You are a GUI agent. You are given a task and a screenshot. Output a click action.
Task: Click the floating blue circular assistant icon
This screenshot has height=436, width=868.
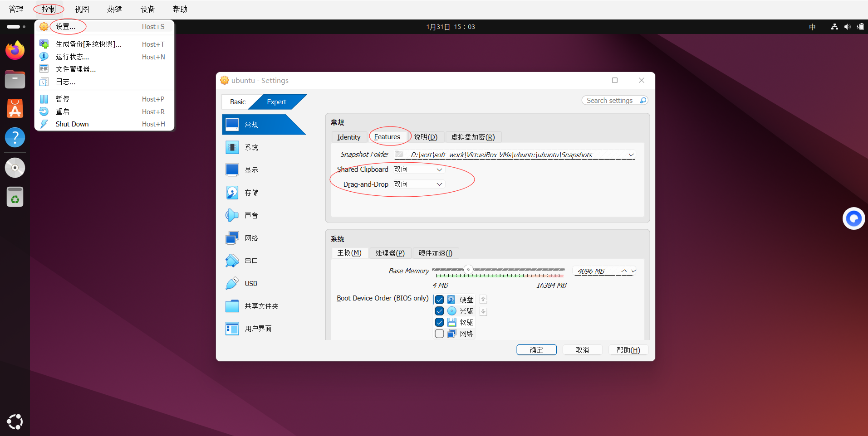pos(854,218)
